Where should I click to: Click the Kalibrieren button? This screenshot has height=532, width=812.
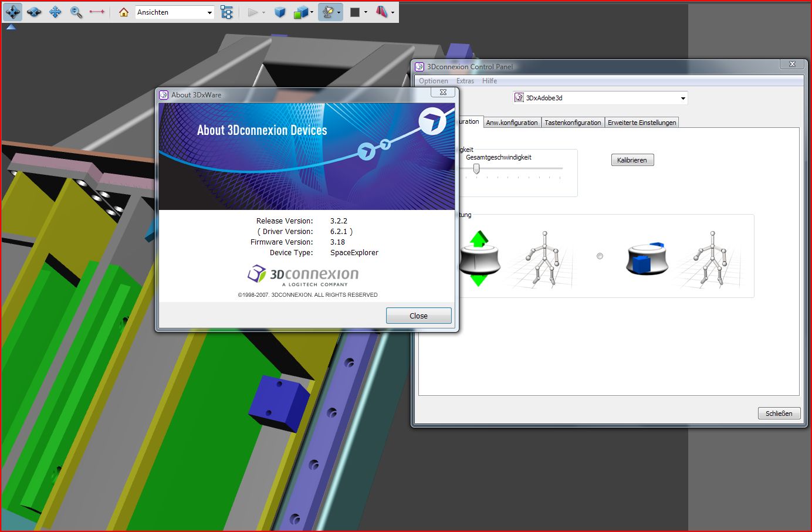[632, 160]
